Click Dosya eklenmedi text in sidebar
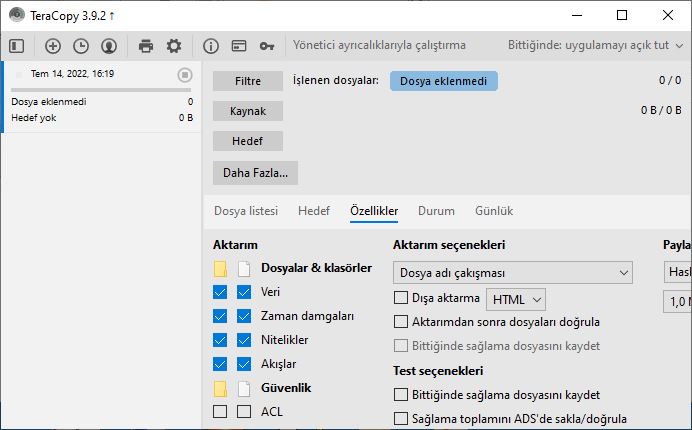692x430 pixels. click(x=49, y=102)
